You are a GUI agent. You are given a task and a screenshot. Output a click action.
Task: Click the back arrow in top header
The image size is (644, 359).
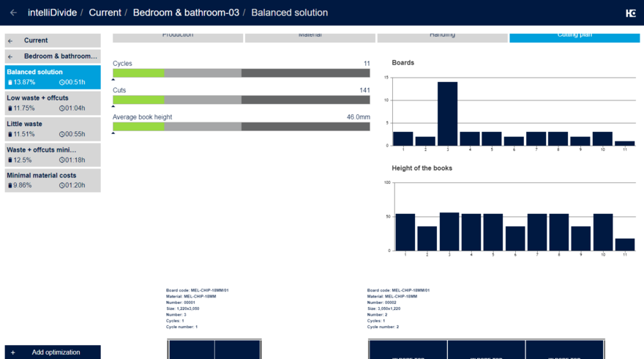[13, 12]
